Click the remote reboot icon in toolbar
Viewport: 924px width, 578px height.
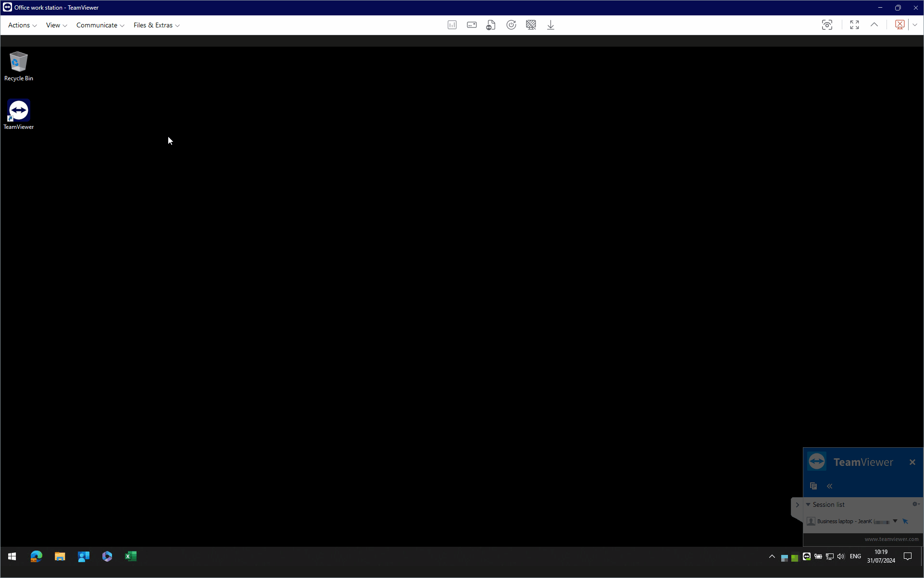(511, 25)
